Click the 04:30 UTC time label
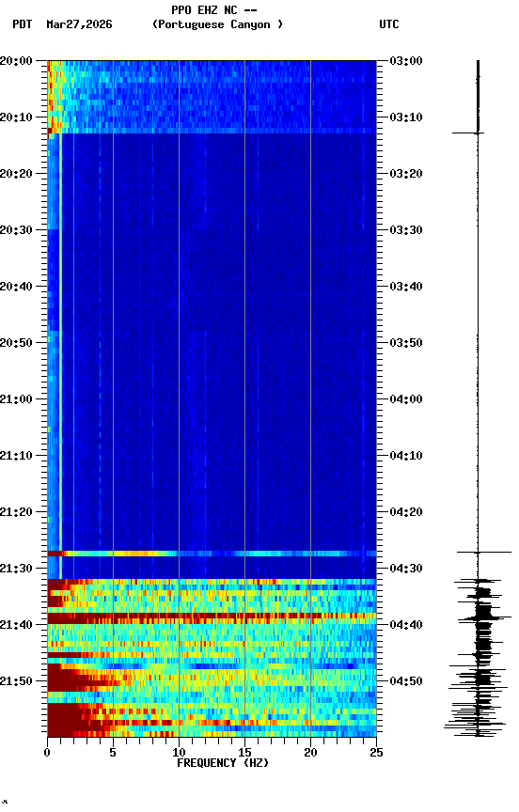The image size is (519, 812). click(406, 570)
